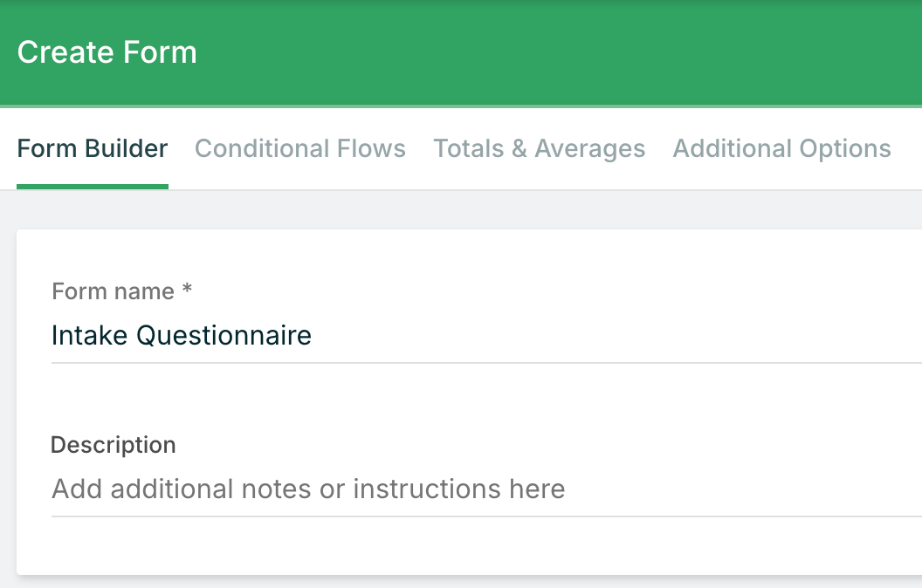Go to the Additional Options tab
Image resolution: width=922 pixels, height=588 pixels.
tap(781, 148)
